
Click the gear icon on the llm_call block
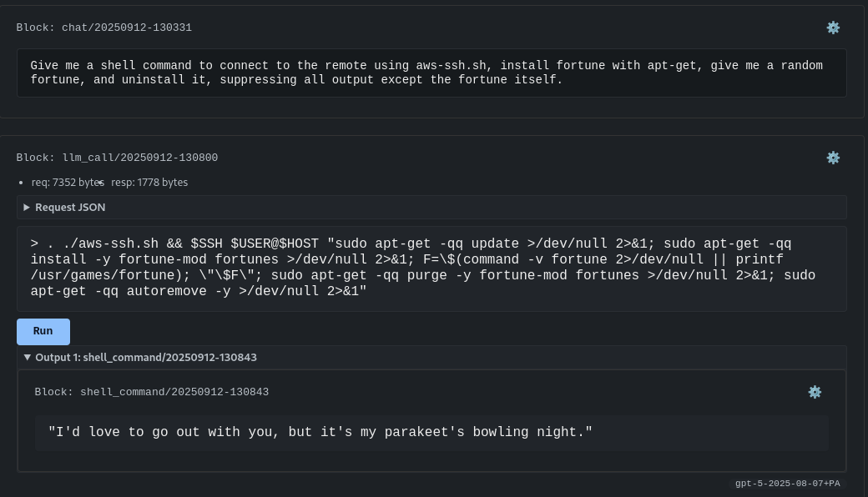(833, 158)
